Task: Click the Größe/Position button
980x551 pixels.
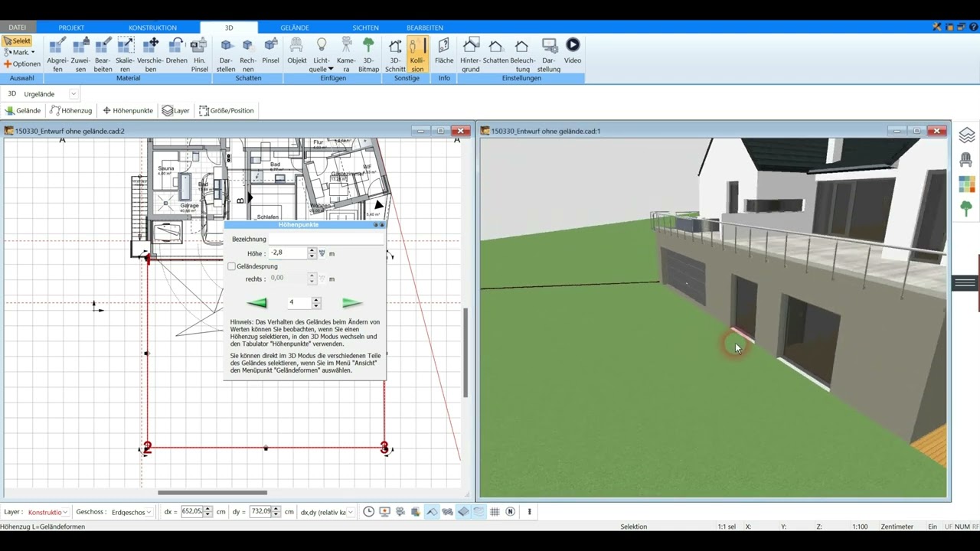Action: click(x=226, y=110)
